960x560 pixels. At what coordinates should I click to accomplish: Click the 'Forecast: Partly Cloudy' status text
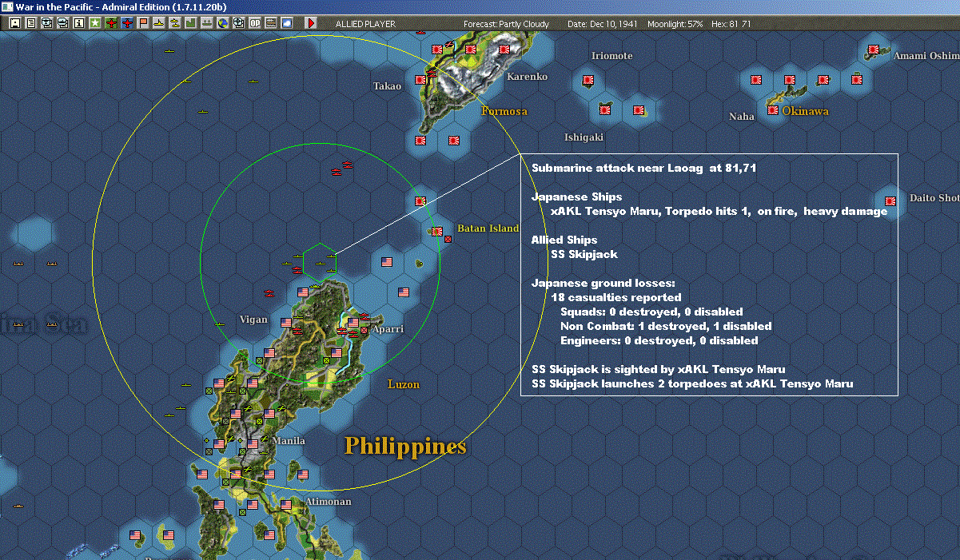pos(507,24)
